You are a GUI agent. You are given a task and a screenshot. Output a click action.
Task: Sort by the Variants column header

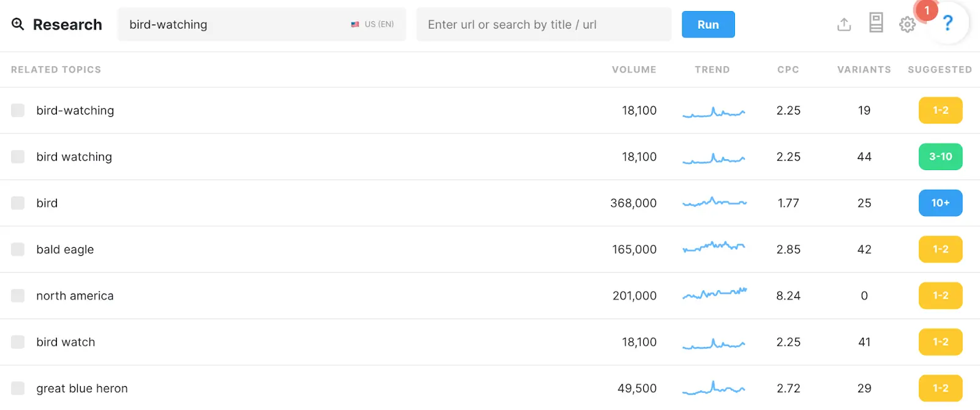point(864,70)
